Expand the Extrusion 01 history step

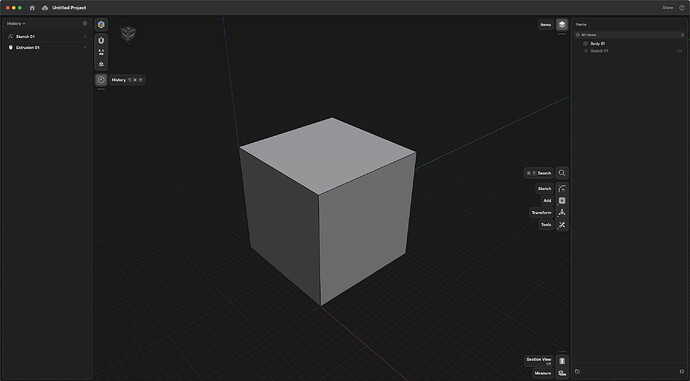pos(85,48)
